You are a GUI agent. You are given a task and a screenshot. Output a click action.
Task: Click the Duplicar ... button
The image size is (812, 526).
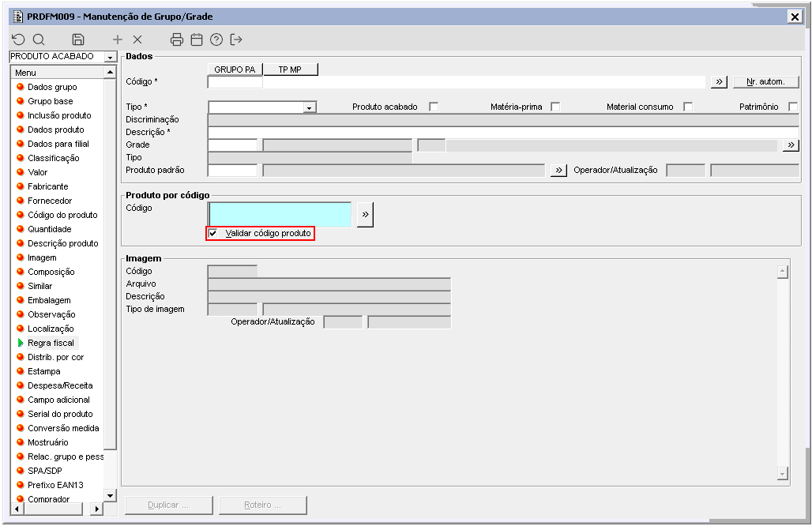click(x=169, y=505)
